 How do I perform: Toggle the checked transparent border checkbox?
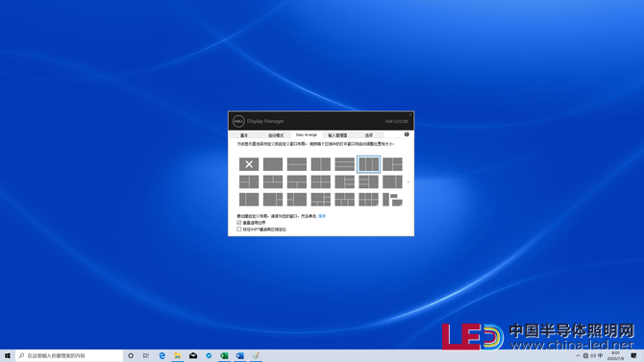(x=239, y=223)
